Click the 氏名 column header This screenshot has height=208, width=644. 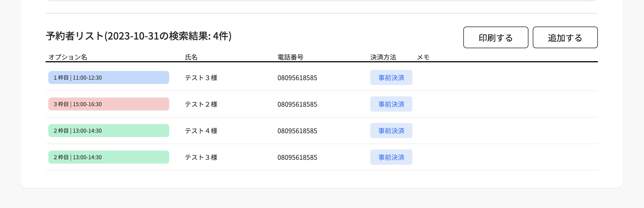(x=190, y=57)
